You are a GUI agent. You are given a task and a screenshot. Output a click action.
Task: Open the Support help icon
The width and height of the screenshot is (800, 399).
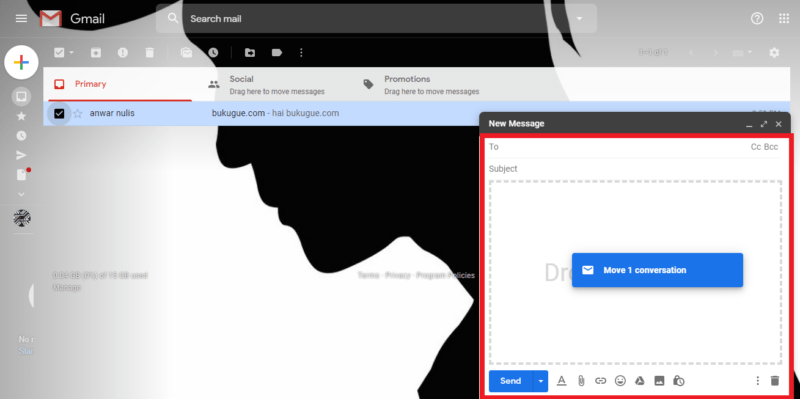pos(757,19)
